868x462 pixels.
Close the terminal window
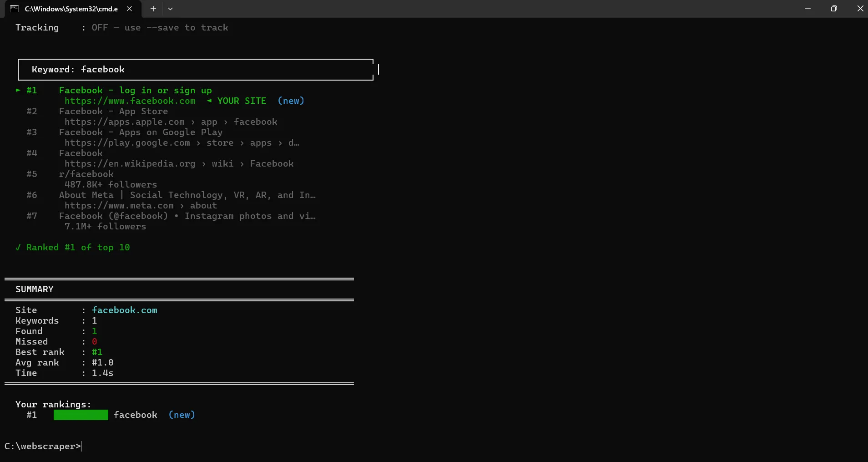click(x=860, y=8)
